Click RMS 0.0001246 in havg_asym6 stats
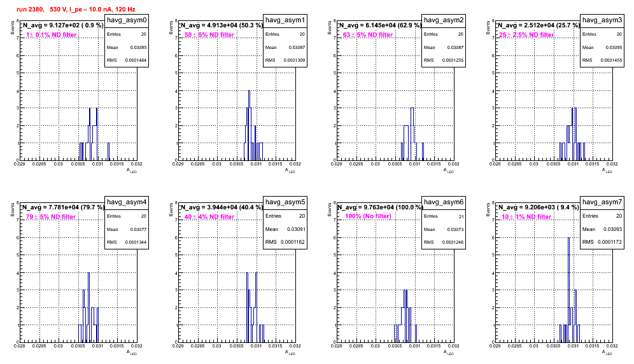 (444, 242)
